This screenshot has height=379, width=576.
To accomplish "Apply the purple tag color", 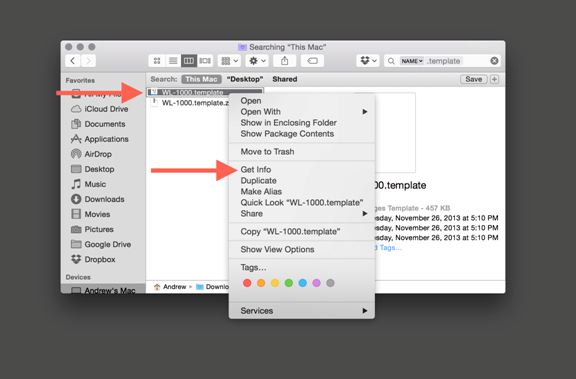I will [x=316, y=283].
